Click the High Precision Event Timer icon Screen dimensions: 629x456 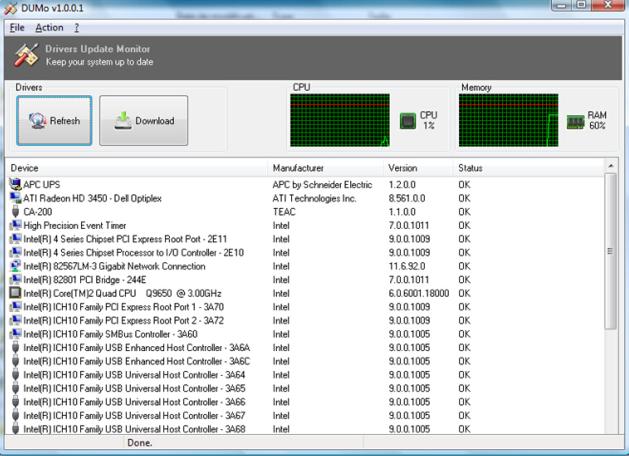click(x=15, y=225)
